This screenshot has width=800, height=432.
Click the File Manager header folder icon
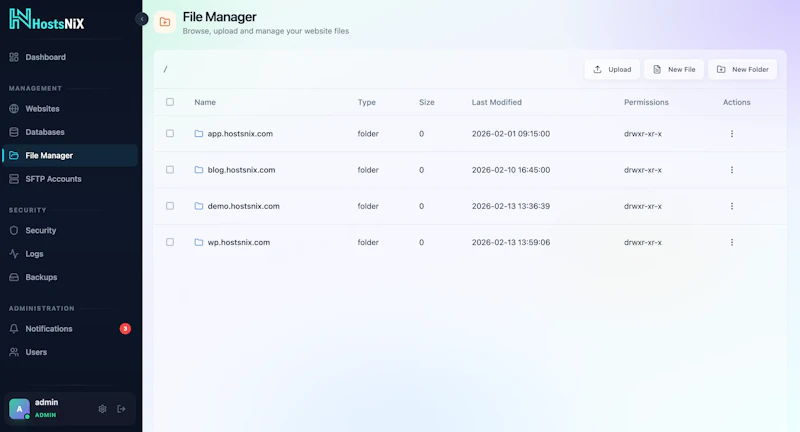165,22
